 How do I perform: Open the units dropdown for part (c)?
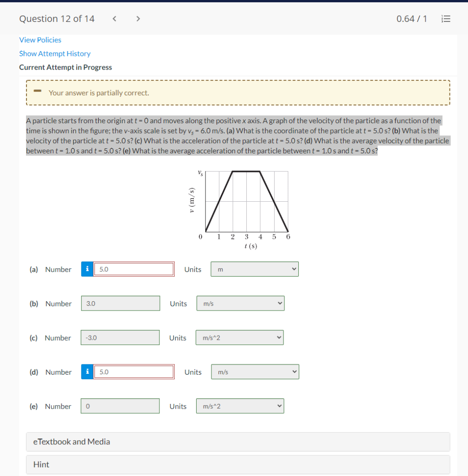pyautogui.click(x=240, y=337)
